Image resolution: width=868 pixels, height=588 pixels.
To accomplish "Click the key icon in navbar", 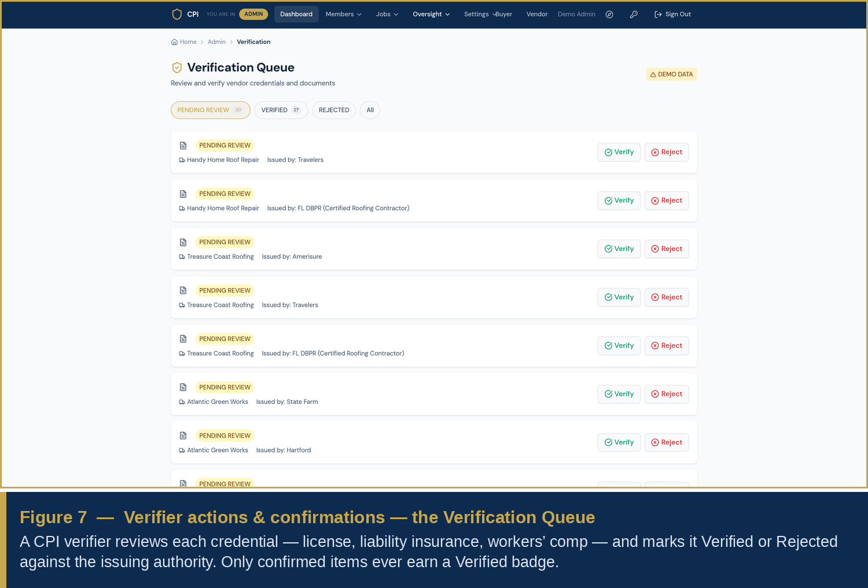I will pyautogui.click(x=634, y=14).
